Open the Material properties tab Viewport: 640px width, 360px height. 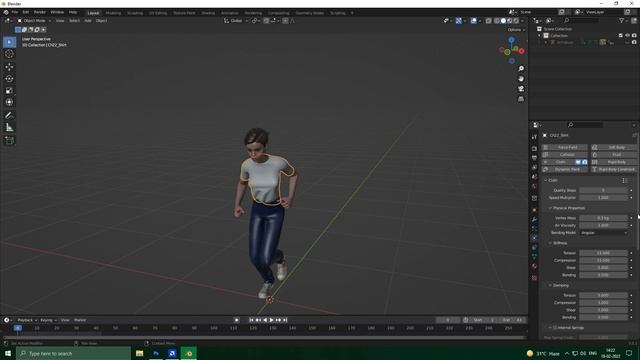coord(534,266)
